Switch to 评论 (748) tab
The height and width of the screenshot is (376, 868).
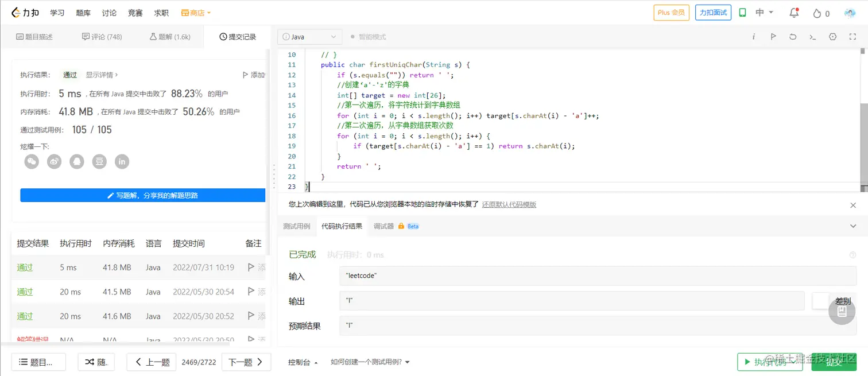[102, 37]
